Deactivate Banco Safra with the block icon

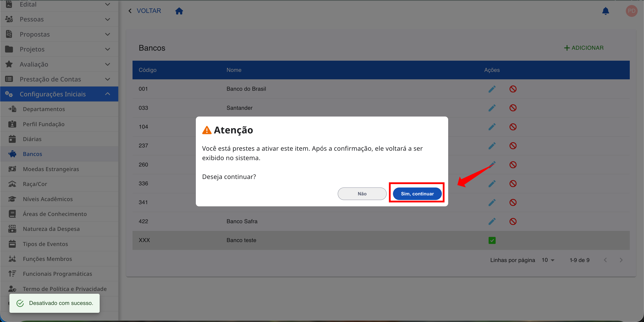(513, 221)
